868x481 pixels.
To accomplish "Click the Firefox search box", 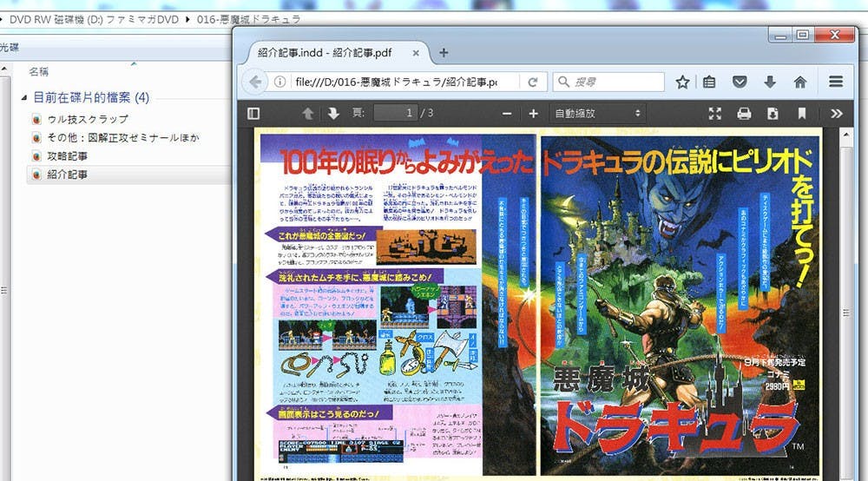I will pos(609,82).
